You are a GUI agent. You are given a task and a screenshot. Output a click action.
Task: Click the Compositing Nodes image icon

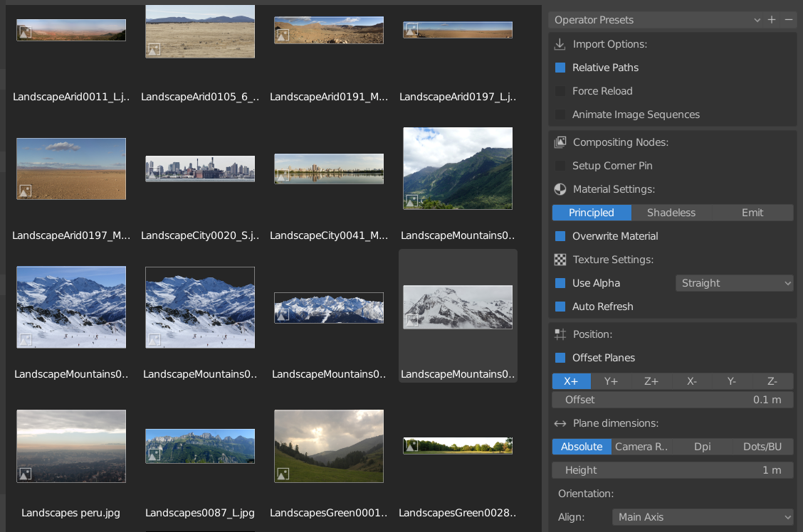click(x=560, y=142)
